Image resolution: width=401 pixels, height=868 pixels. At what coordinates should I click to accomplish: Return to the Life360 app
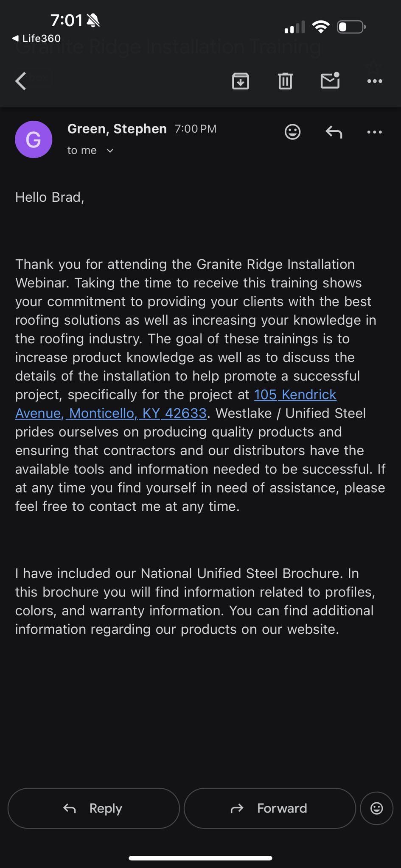coord(36,39)
